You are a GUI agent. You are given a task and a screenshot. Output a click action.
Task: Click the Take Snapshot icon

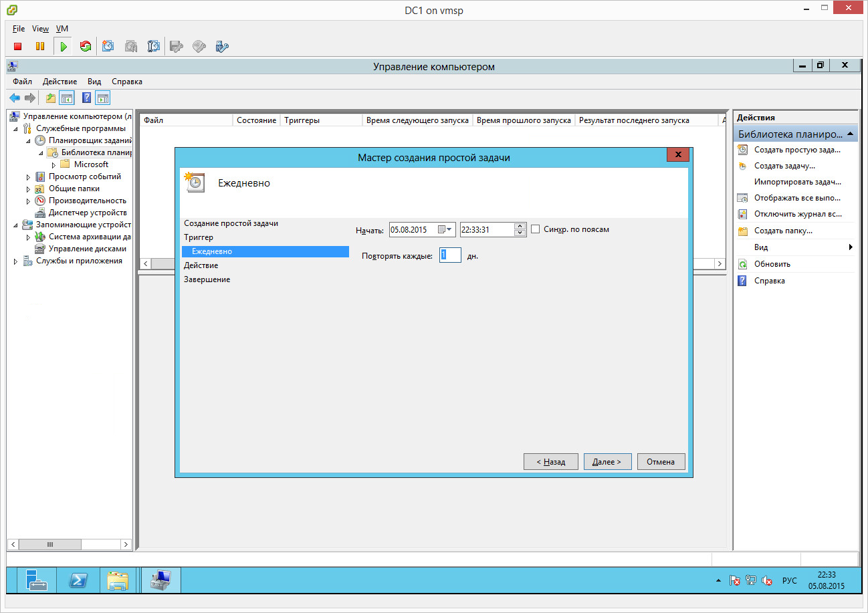[108, 46]
